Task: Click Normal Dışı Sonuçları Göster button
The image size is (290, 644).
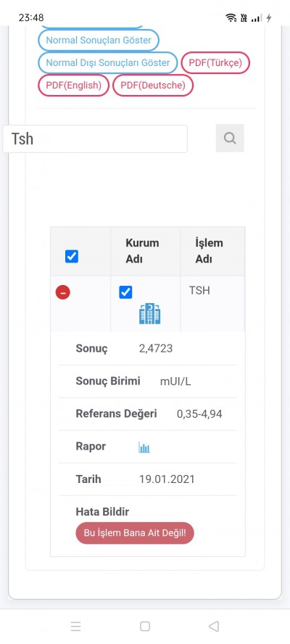Action: click(x=107, y=63)
